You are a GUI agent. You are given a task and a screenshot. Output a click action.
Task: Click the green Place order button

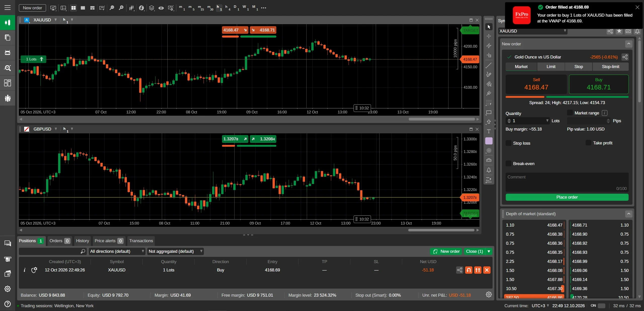[x=567, y=197]
